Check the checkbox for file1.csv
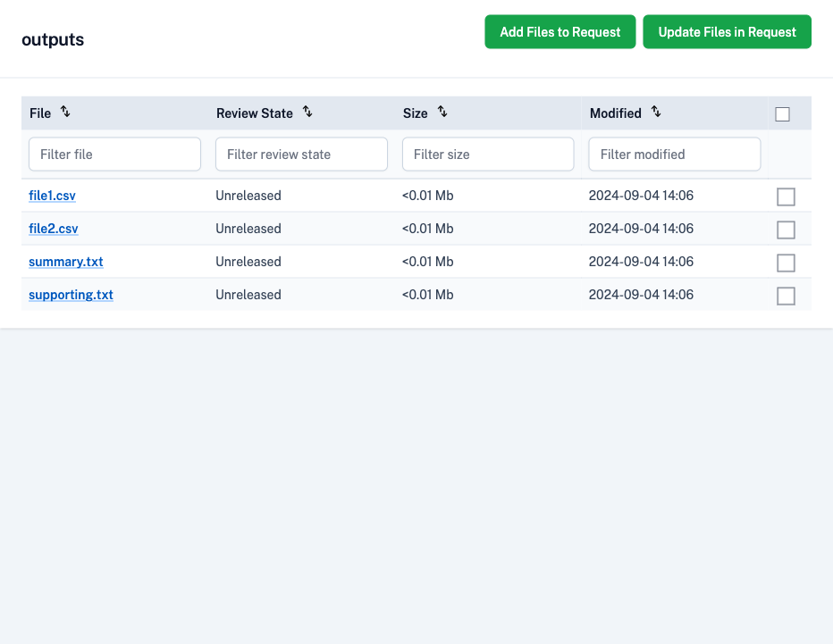This screenshot has height=644, width=833. (x=786, y=197)
